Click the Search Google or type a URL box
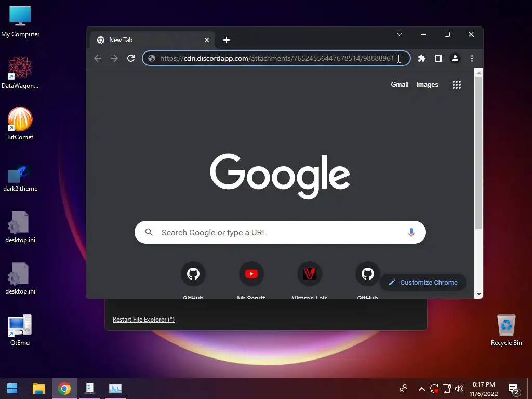 [280, 232]
